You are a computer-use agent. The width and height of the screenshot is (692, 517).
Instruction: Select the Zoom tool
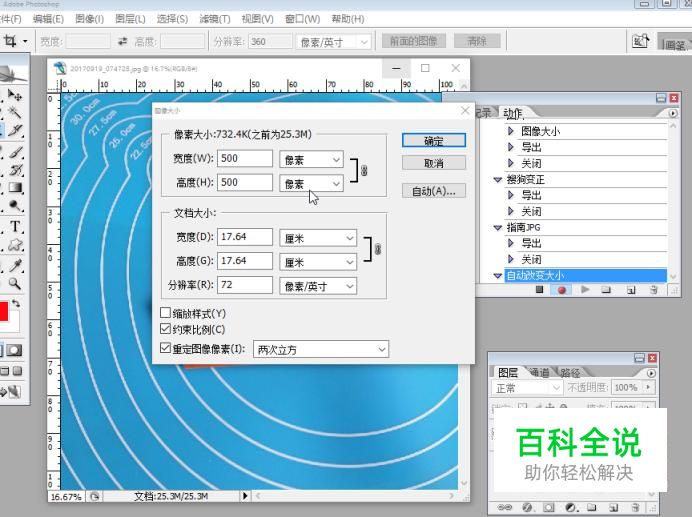[15, 283]
